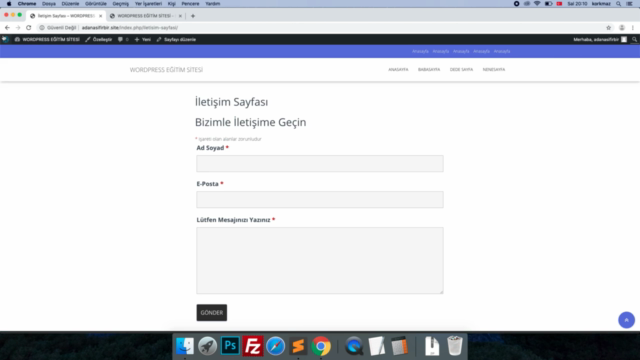Open NENESAYFA navigation link
This screenshot has height=360, width=640.
coord(494,69)
